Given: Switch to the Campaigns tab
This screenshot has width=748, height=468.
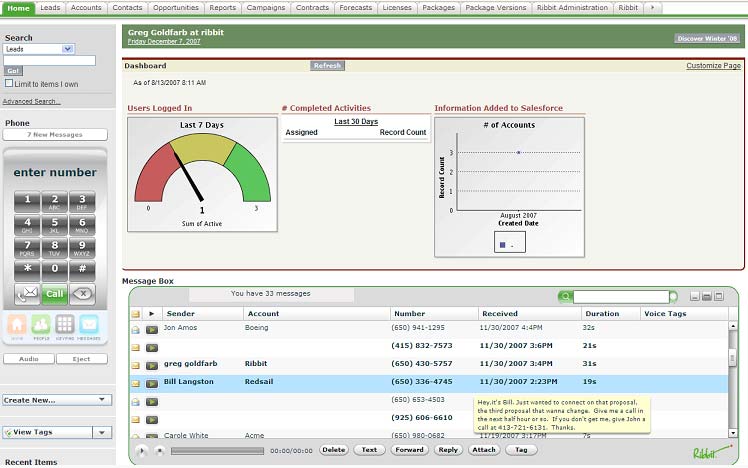Looking at the screenshot, I should 267,7.
